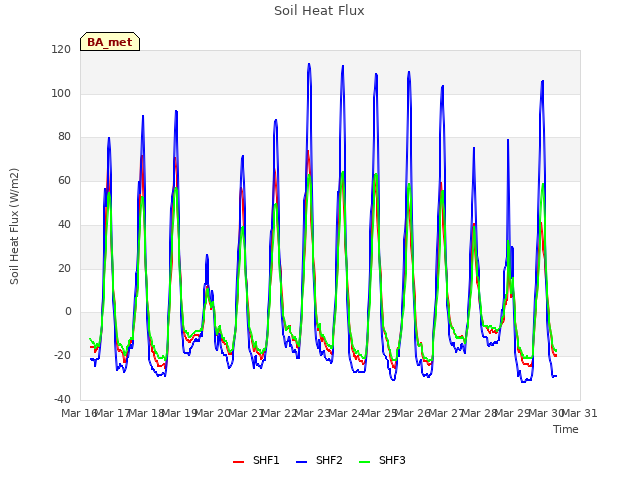Image resolution: width=640 pixels, height=480 pixels.
Task: Click the Mar 26 x-axis tick label
Action: 413,413
